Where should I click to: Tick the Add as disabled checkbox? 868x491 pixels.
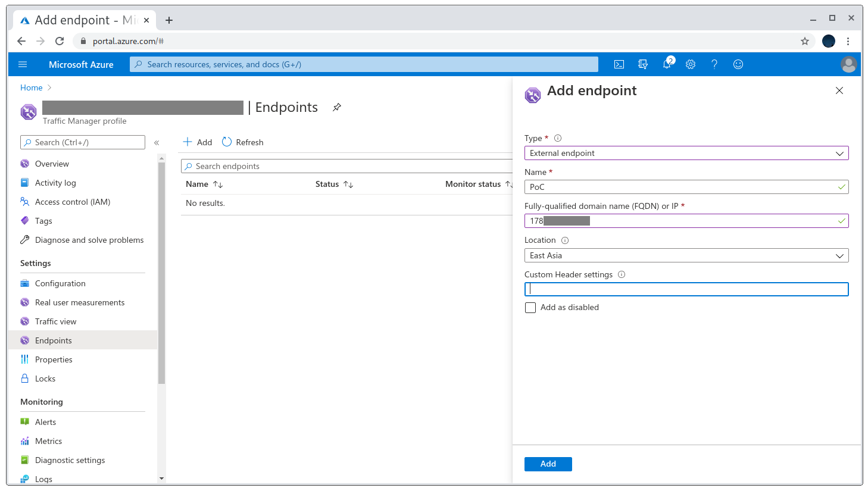point(530,308)
